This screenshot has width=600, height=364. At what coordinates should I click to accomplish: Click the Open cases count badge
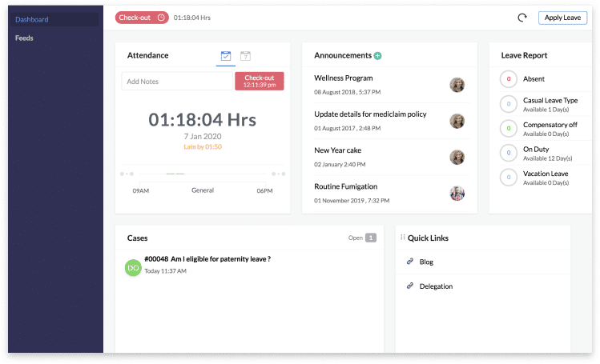click(x=370, y=238)
